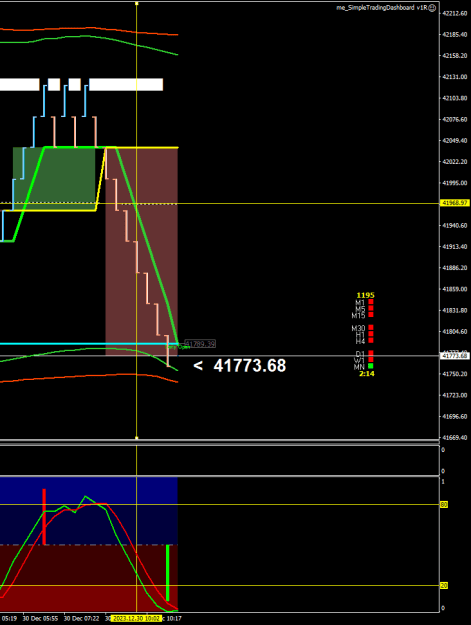The image size is (471, 625).
Task: Click the smiley face icon next to the expert advisor name
Action: click(x=432, y=8)
